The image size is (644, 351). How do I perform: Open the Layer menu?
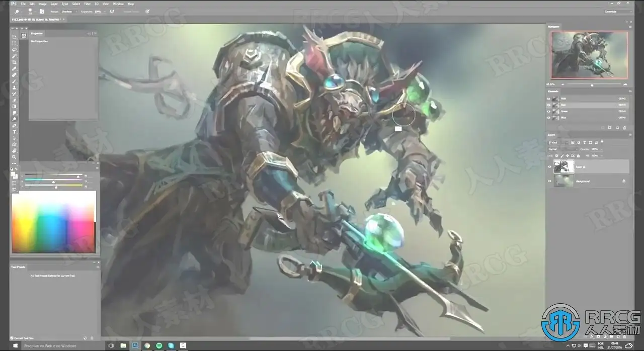pos(54,4)
